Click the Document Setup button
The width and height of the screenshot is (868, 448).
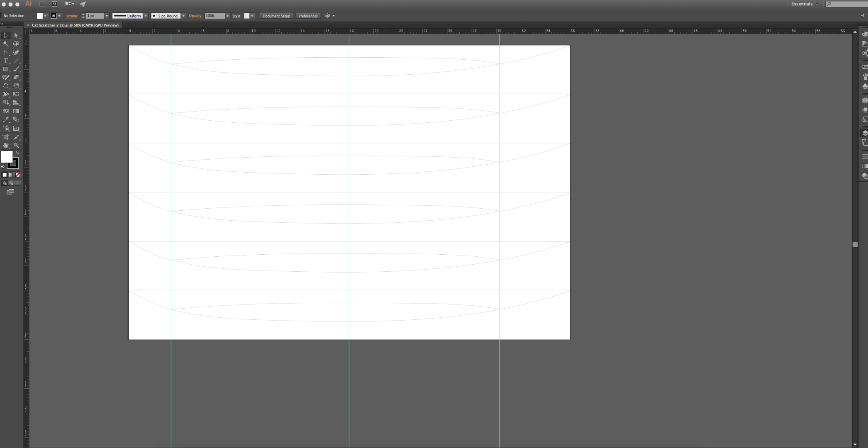click(x=276, y=16)
